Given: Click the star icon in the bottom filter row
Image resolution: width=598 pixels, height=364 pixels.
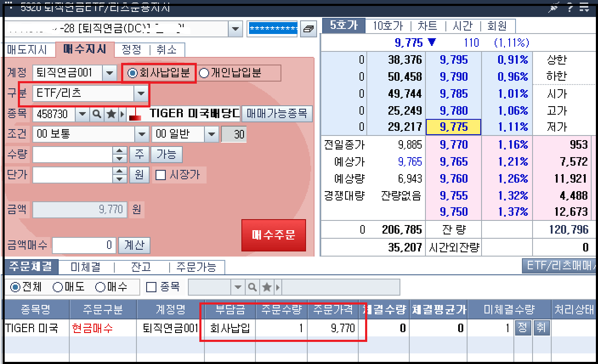Looking at the screenshot, I should coord(265,287).
